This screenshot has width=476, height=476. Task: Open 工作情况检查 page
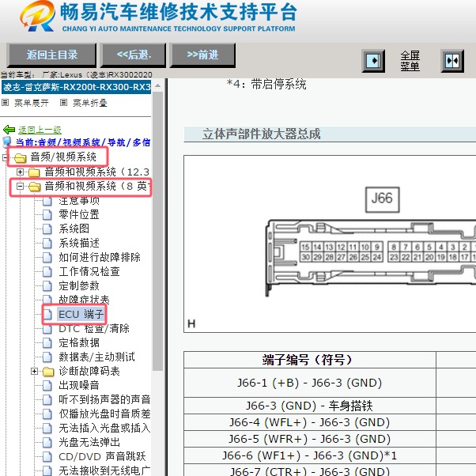(x=89, y=271)
